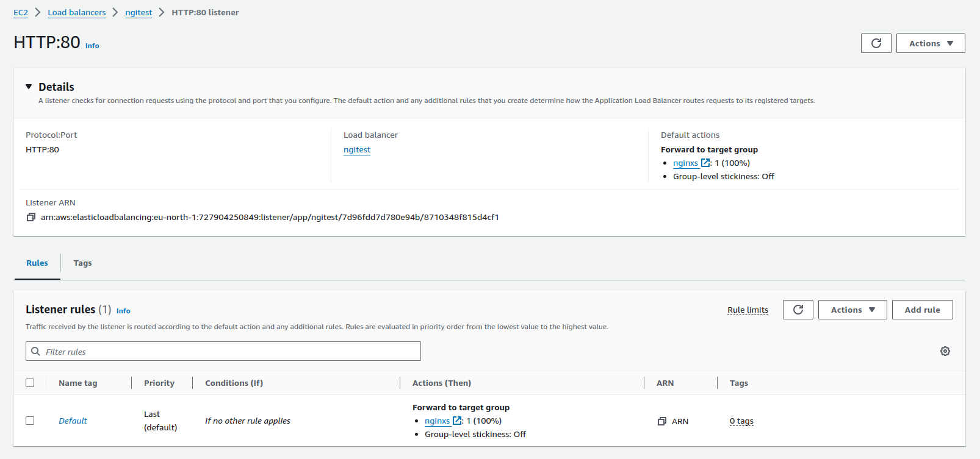Click the Actions (Then) column header

pos(442,383)
